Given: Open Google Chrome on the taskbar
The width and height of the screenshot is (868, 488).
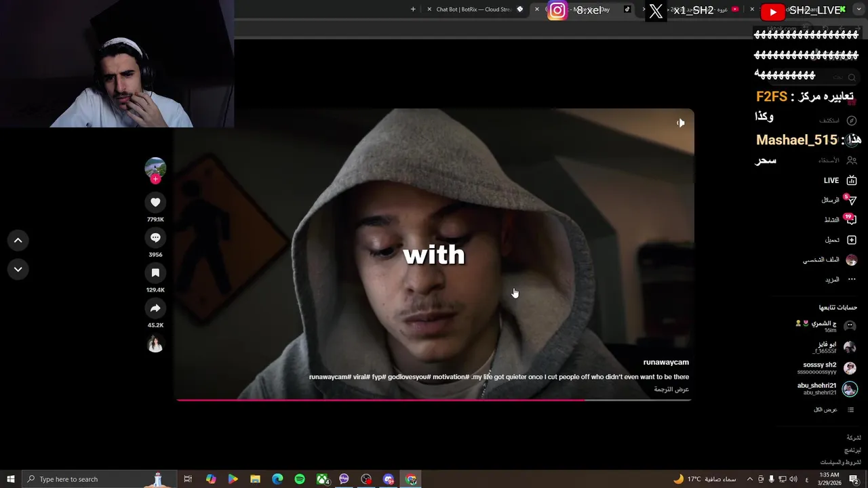Looking at the screenshot, I should [411, 479].
